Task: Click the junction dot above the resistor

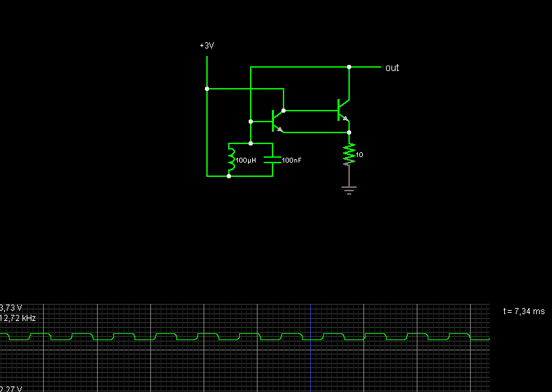Action: click(349, 132)
